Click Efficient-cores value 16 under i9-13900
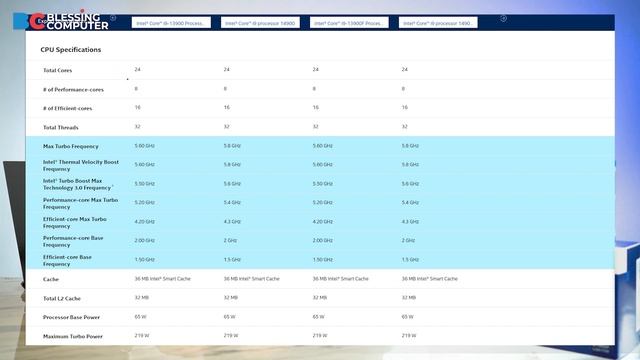The image size is (640, 360). coord(138,107)
